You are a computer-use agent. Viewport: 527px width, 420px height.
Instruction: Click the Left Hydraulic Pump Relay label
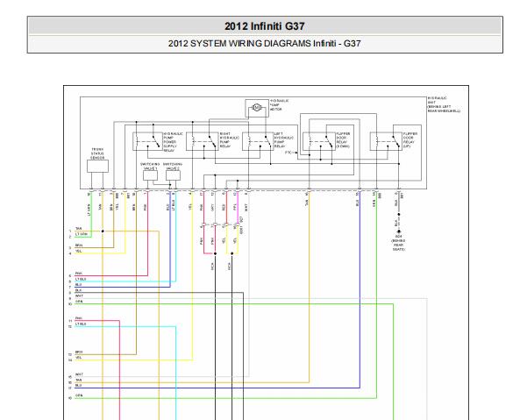tap(284, 139)
